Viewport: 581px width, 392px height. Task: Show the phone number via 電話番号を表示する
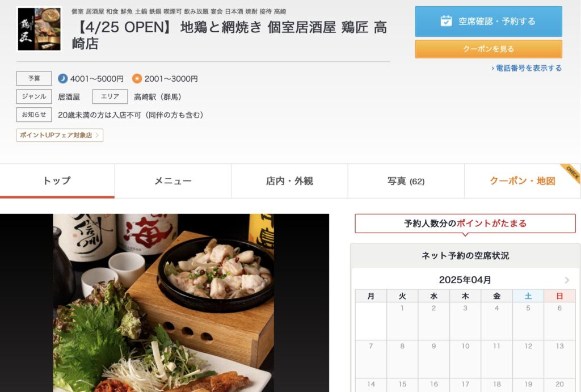click(x=527, y=68)
